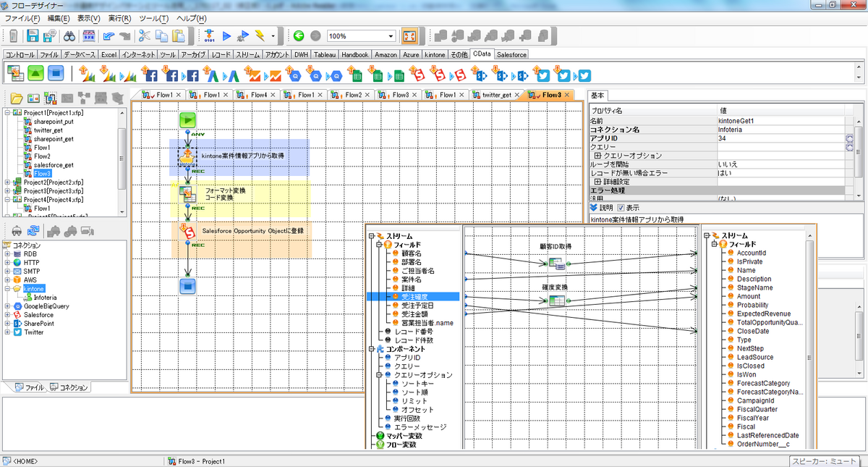Image resolution: width=868 pixels, height=467 pixels.
Task: Click the open folder icon above project tree
Action: point(16,98)
